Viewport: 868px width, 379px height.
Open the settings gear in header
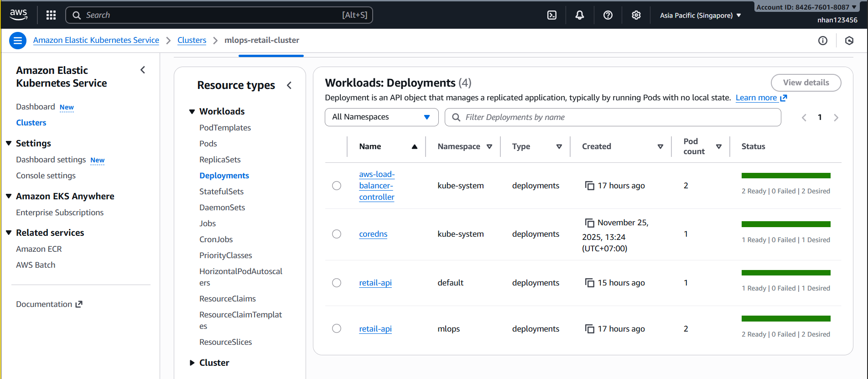(636, 15)
